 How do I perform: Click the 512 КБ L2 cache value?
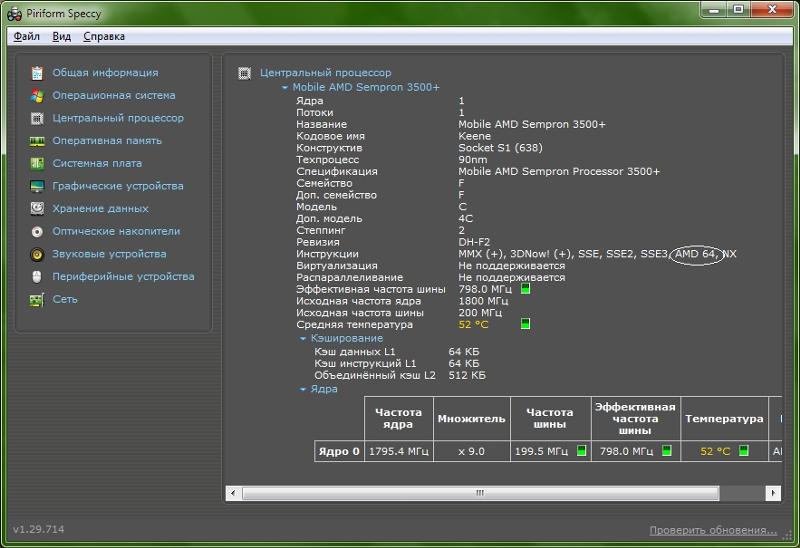tap(467, 376)
